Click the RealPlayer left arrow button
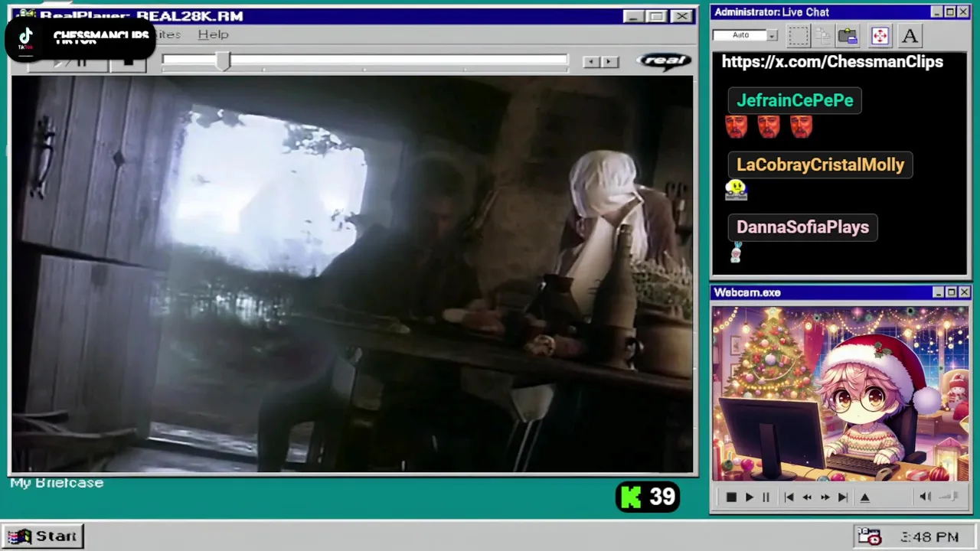This screenshot has width=980, height=551. tap(591, 62)
